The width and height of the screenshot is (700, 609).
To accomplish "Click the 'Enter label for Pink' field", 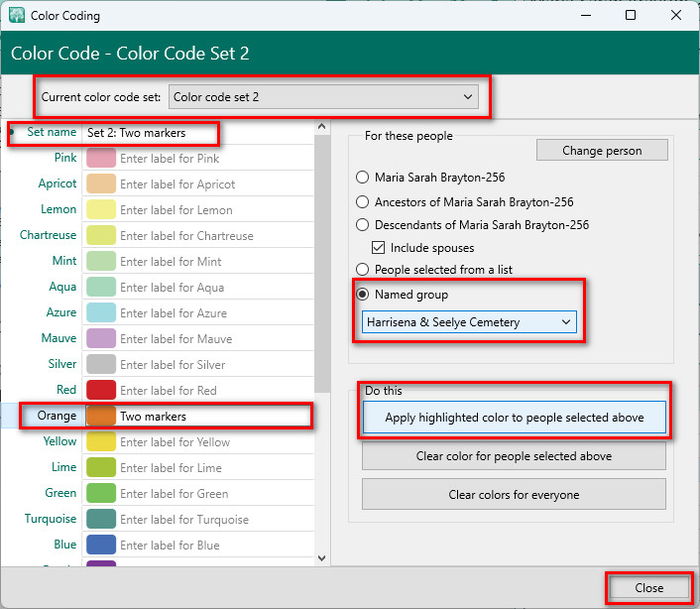I will (216, 159).
